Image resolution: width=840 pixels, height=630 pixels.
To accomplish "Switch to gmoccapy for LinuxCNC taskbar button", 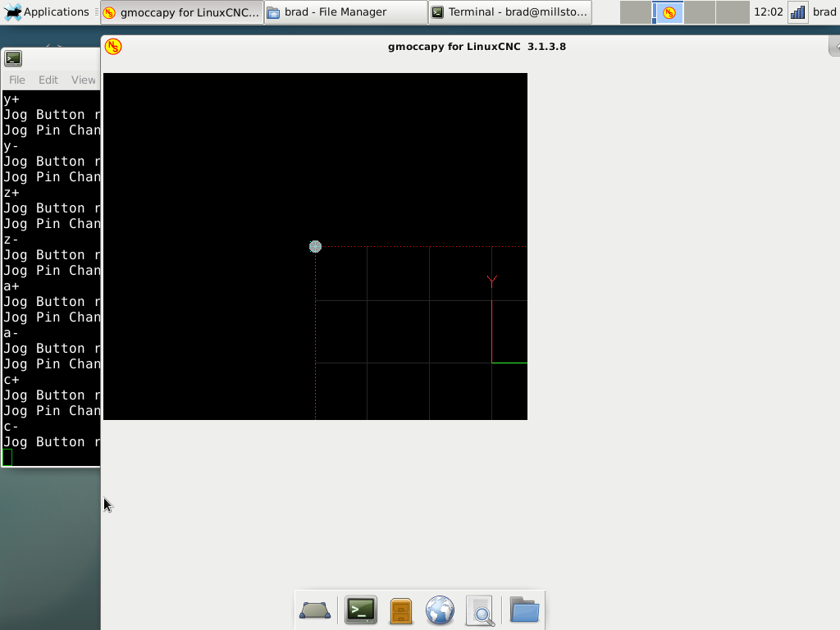I will tap(182, 12).
